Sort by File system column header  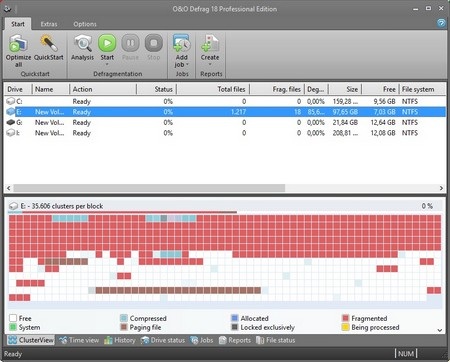423,89
